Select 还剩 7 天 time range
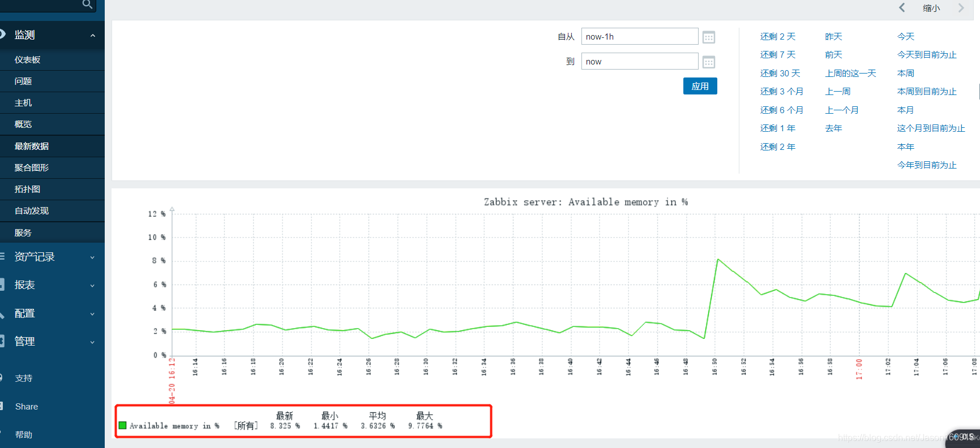 [778, 55]
